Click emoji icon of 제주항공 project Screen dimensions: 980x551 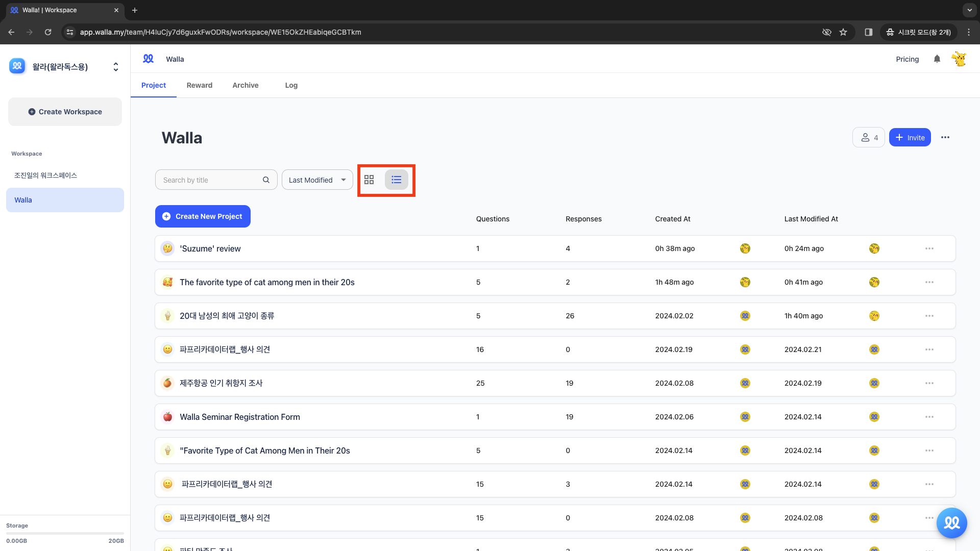tap(167, 383)
